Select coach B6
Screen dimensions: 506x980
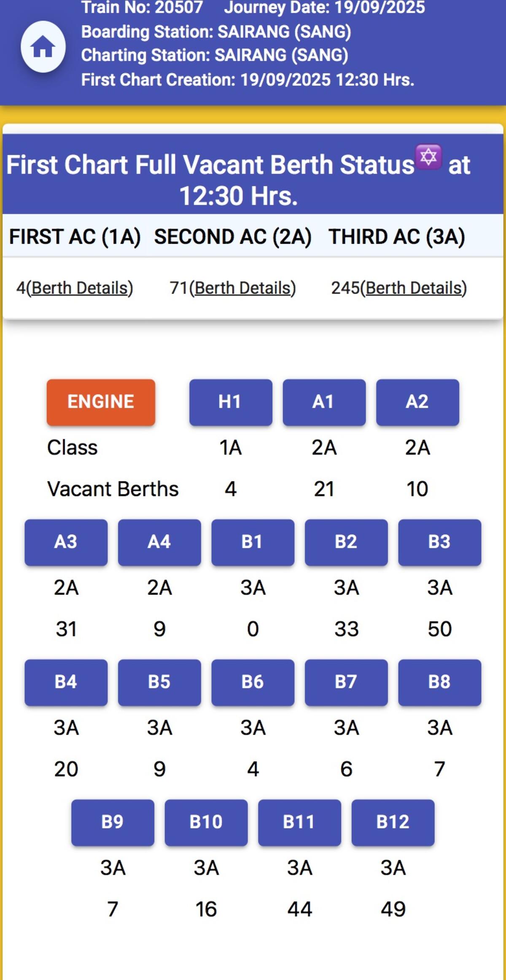click(x=253, y=682)
